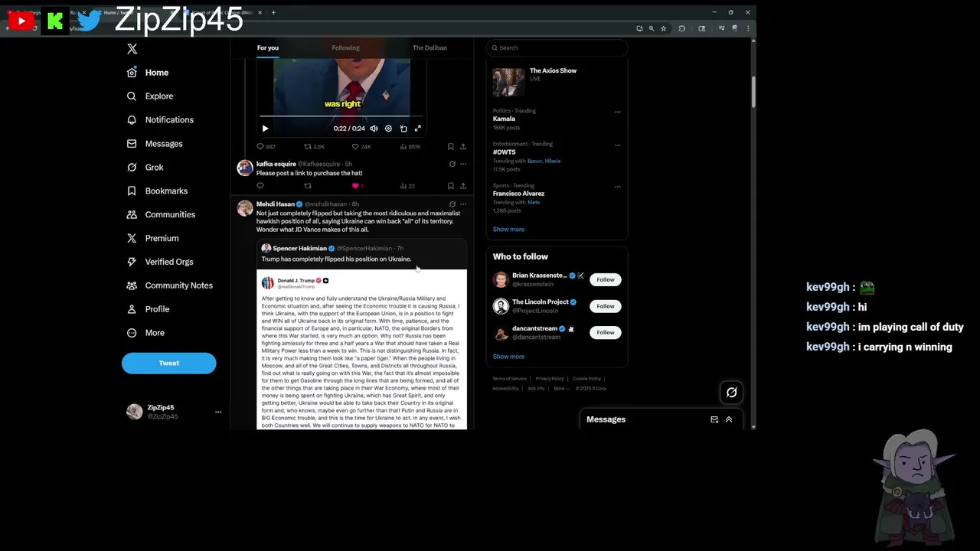Reply to kafka esquire's tweet
Screen dimensions: 980x551
(x=260, y=186)
